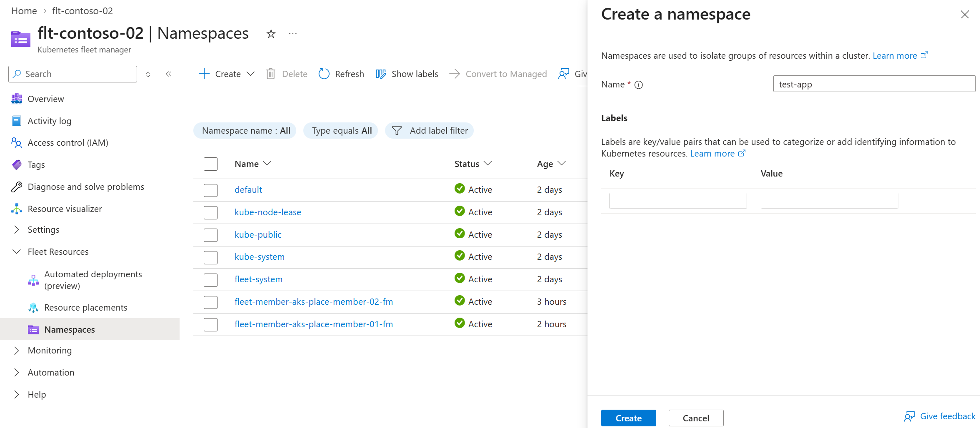Click Learn more about labels link

tap(718, 154)
